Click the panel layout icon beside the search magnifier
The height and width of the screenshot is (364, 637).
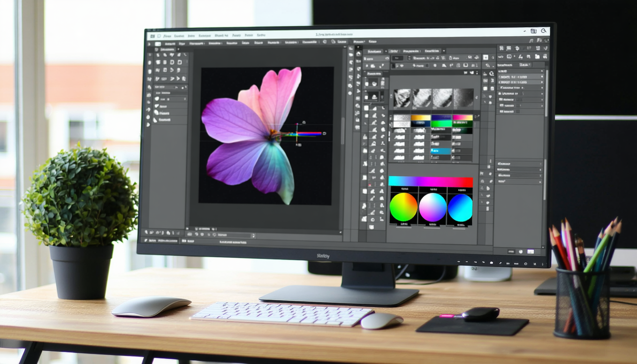pos(533,31)
